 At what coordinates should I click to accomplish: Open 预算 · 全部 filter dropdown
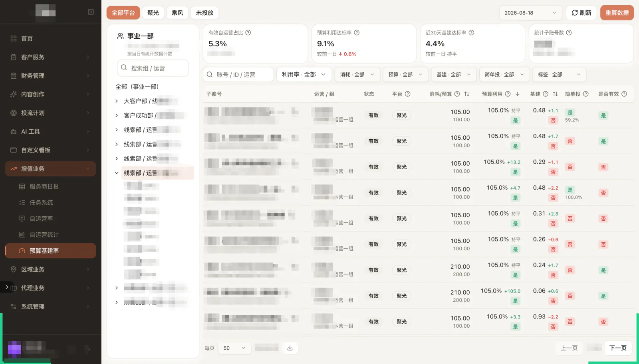click(405, 75)
